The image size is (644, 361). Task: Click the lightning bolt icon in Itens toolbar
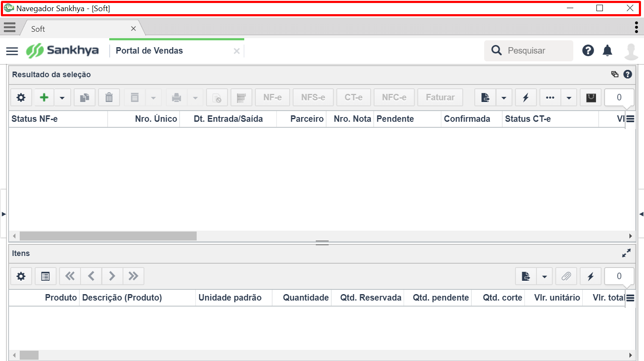[590, 276]
